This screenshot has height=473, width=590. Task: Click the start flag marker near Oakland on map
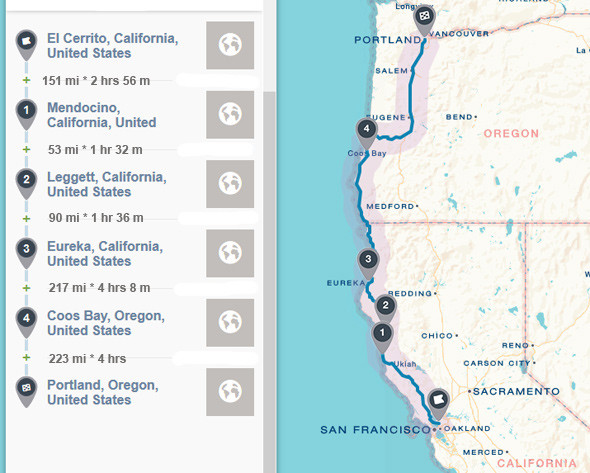pos(438,404)
